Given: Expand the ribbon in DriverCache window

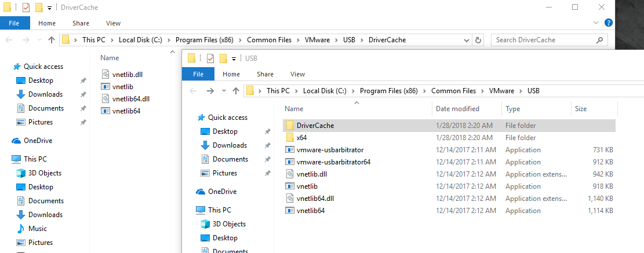Looking at the screenshot, I should (596, 23).
